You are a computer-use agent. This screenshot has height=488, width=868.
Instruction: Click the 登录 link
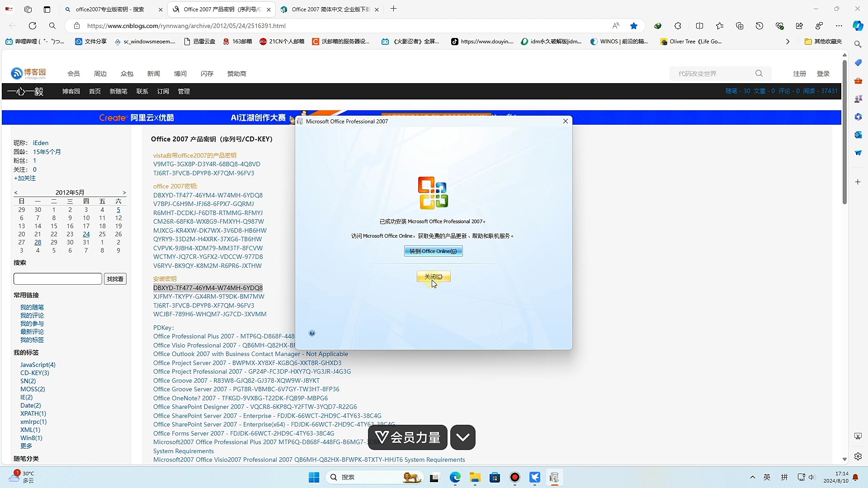tap(823, 74)
